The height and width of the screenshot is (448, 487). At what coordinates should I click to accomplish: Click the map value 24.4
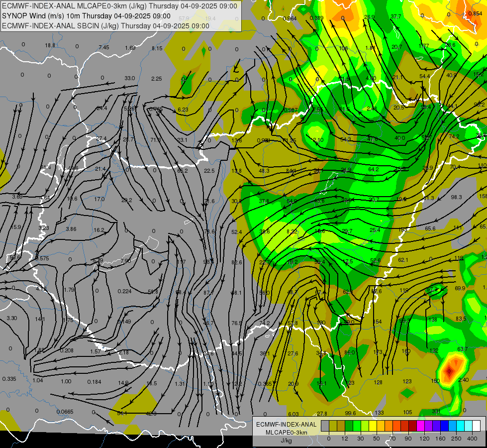point(102,108)
